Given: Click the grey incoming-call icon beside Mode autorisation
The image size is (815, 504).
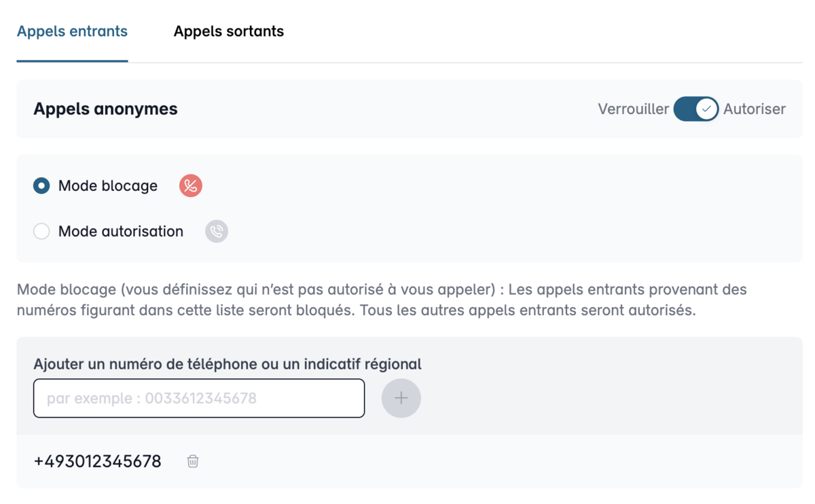Looking at the screenshot, I should click(217, 231).
